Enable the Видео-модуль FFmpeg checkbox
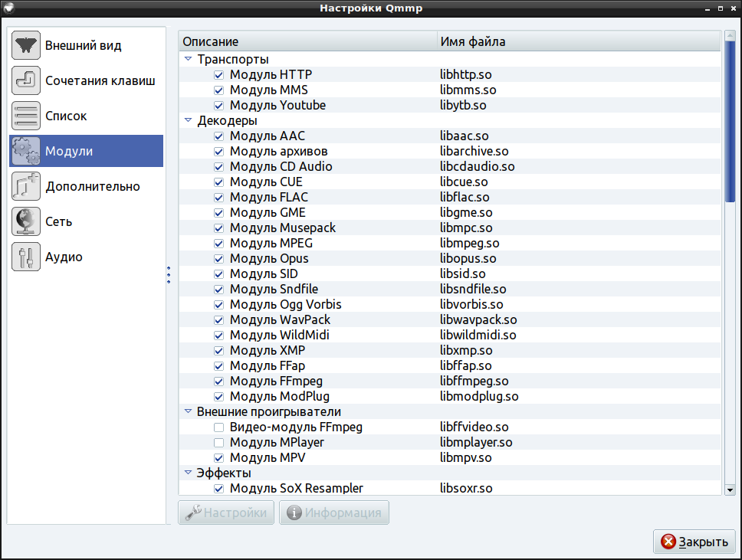 click(218, 427)
